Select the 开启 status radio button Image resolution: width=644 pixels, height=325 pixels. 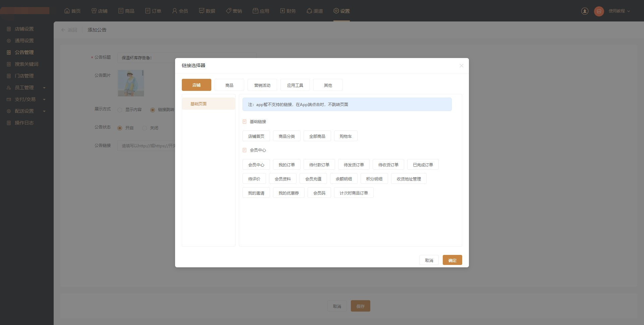(120, 128)
